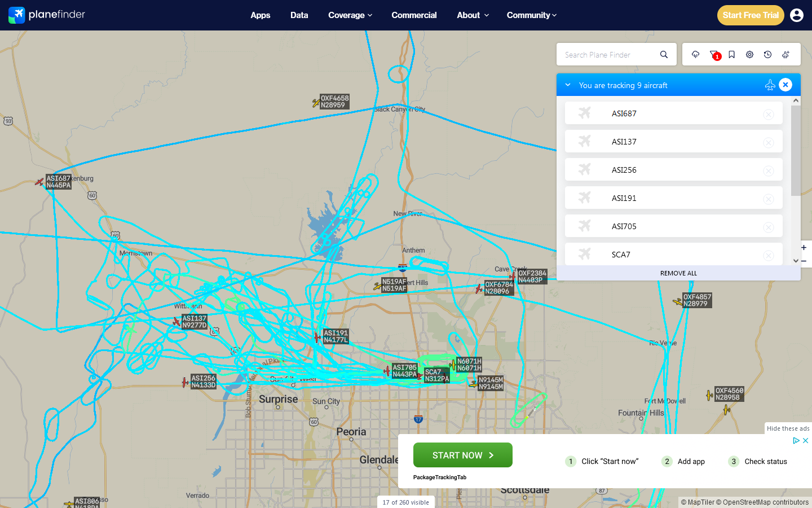The width and height of the screenshot is (812, 508).
Task: Click the tracked list scrollbar down arrow
Action: point(796,261)
